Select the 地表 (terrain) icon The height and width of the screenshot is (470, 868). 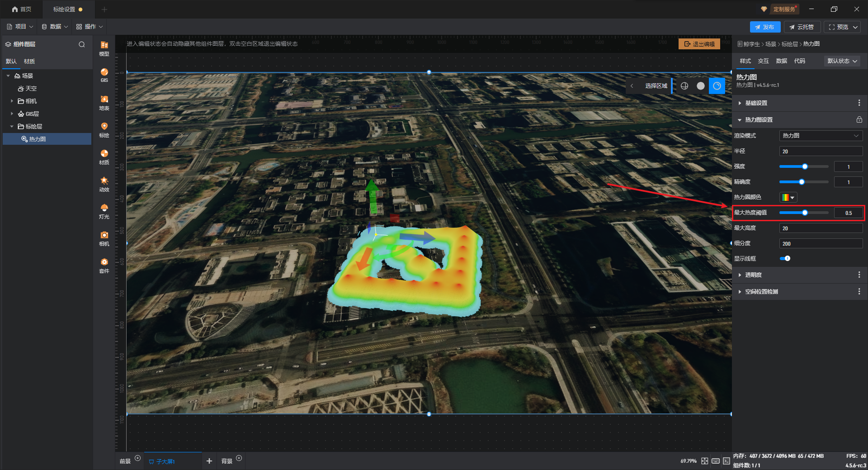[x=104, y=103]
